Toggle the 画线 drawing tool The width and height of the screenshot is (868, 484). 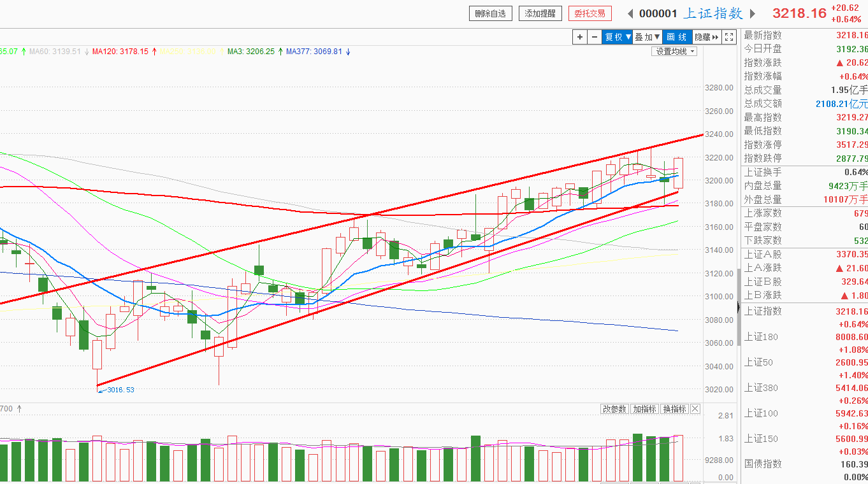pyautogui.click(x=677, y=37)
